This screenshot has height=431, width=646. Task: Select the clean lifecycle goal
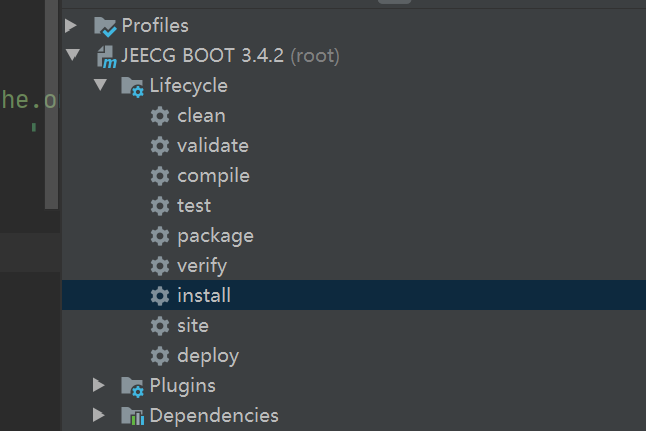[x=201, y=116]
